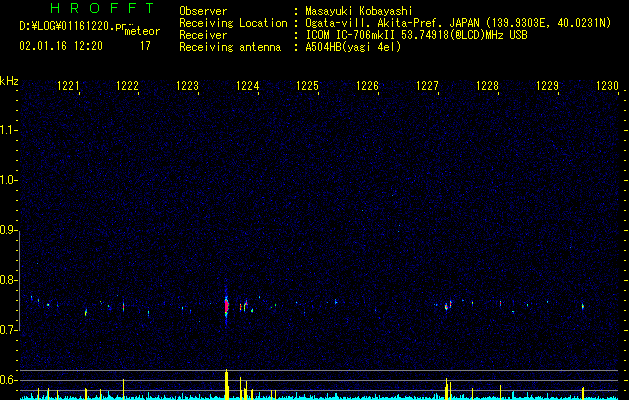Click the 0.8 frequency axis label

click(x=8, y=280)
